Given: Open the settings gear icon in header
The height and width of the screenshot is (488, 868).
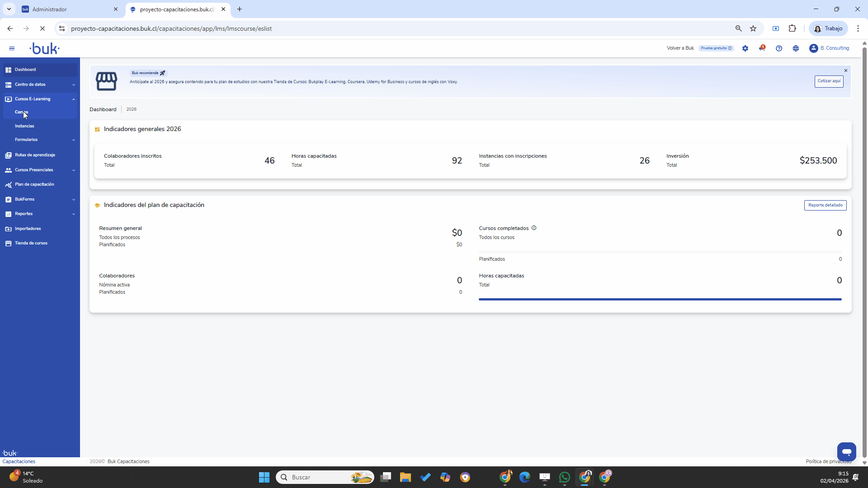Looking at the screenshot, I should pyautogui.click(x=745, y=48).
